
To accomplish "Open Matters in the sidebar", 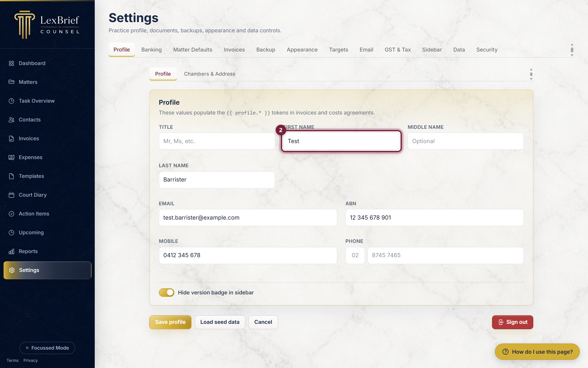I will click(x=47, y=82).
